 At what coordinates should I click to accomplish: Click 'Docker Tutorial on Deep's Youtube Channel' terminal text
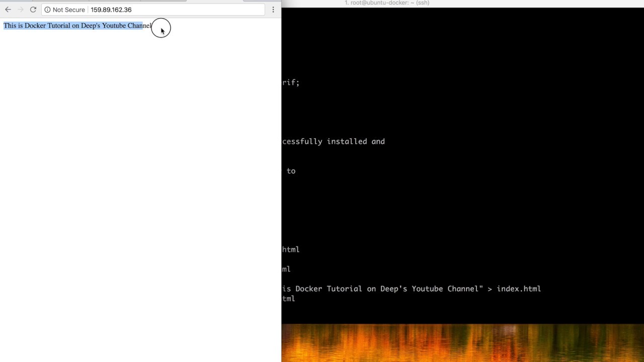pos(386,289)
